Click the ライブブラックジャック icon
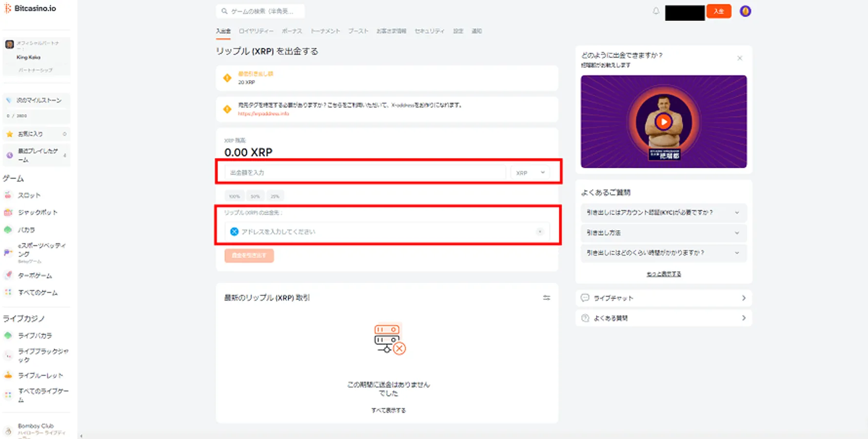The image size is (868, 439). (x=8, y=356)
